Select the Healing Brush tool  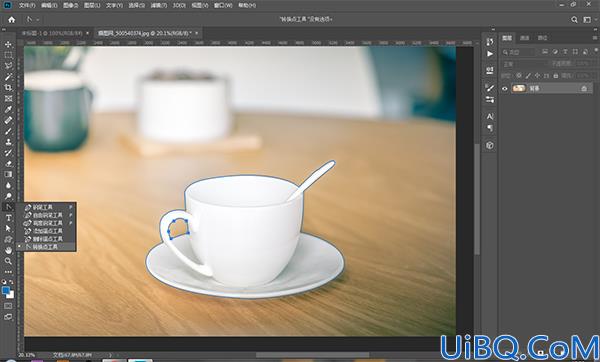click(x=8, y=120)
